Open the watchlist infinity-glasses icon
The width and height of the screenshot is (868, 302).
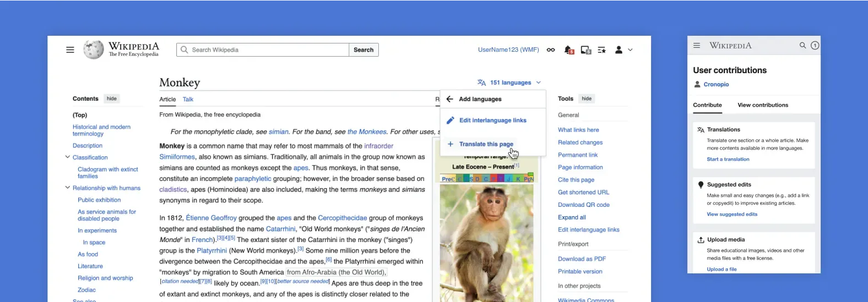coord(551,50)
